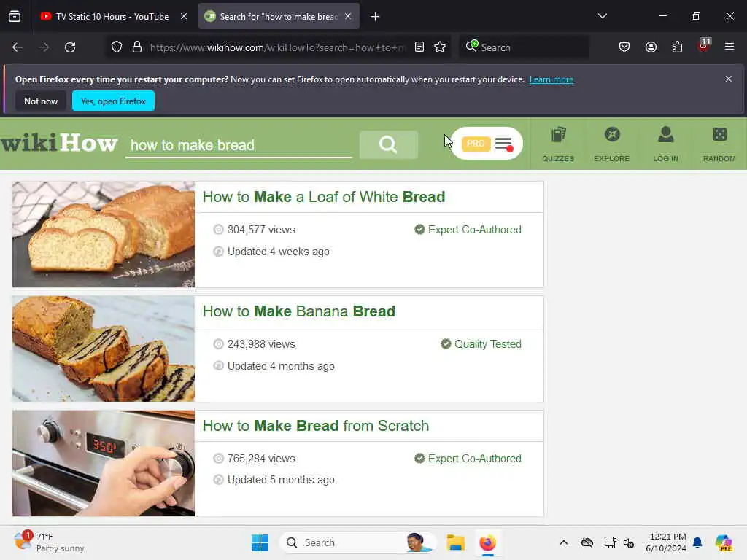
Task: Click the 765,284 views text
Action: pyautogui.click(x=261, y=459)
